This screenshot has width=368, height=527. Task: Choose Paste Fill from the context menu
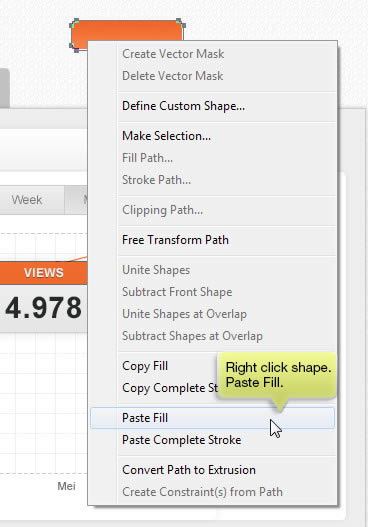tap(212, 418)
